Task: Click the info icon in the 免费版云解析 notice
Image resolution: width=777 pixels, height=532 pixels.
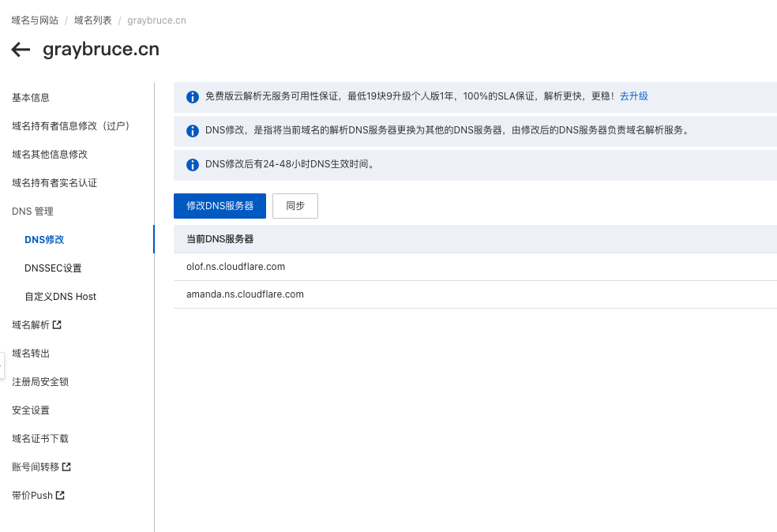Action: [192, 96]
